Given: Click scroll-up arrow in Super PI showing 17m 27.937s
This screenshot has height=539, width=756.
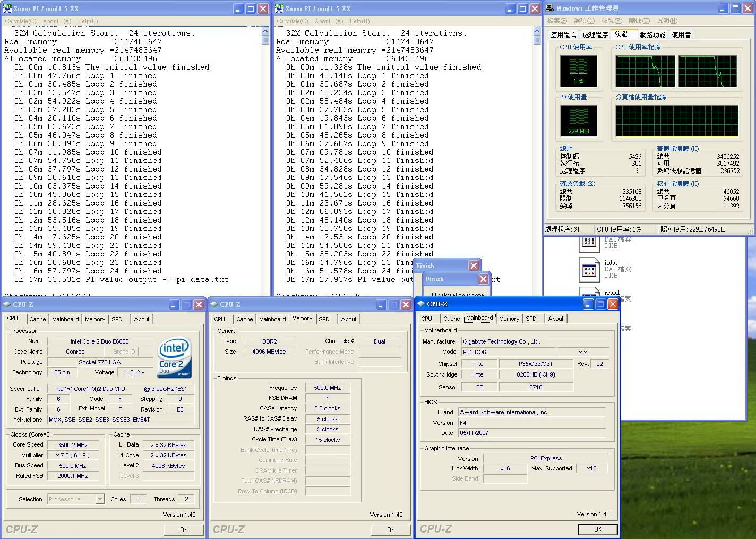Looking at the screenshot, I should pyautogui.click(x=537, y=32).
